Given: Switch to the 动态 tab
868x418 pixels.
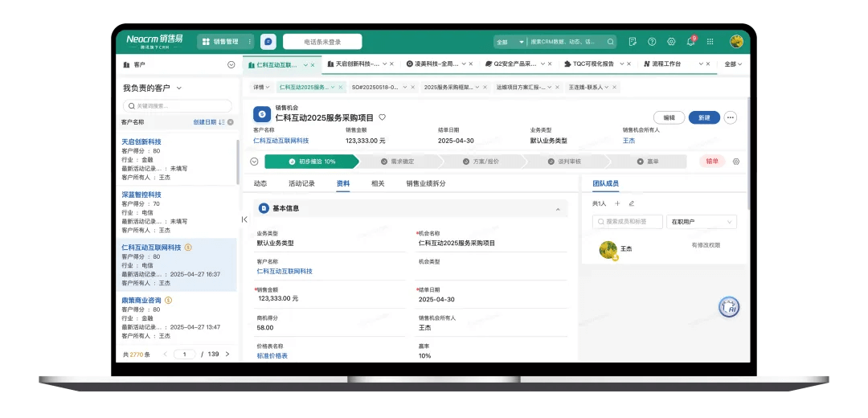Looking at the screenshot, I should tap(260, 183).
